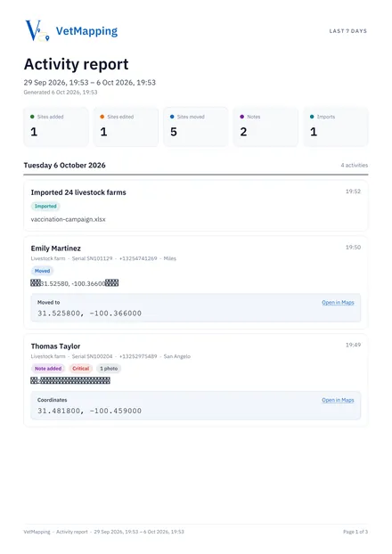Click the Note added tag badge
Viewport: 392px width, 554px height.
(48, 369)
